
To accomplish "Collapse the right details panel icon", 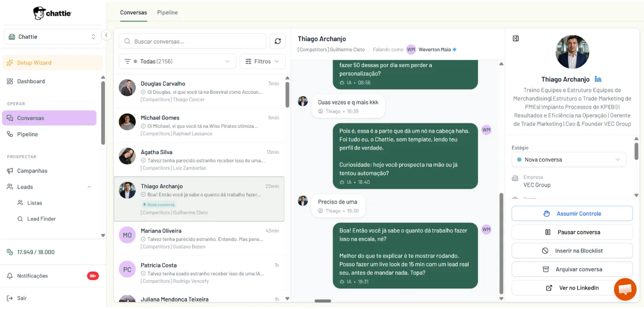I will tap(516, 39).
